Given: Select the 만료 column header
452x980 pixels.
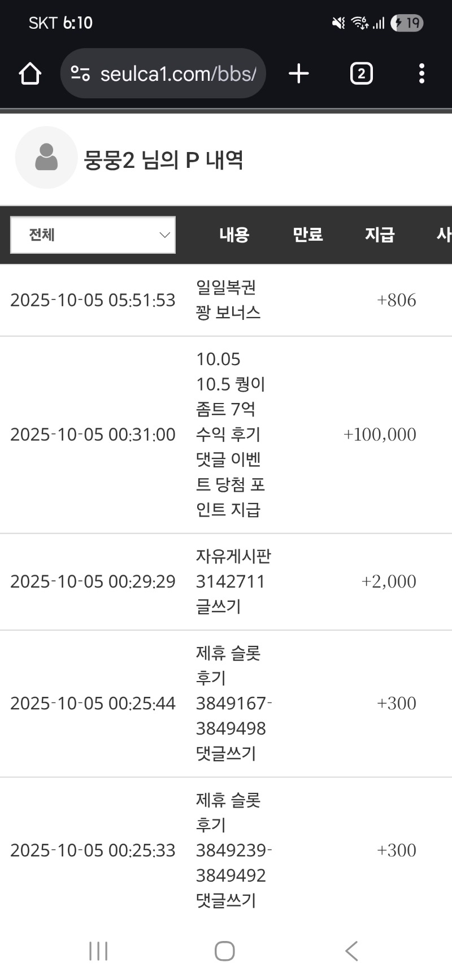Looking at the screenshot, I should (308, 235).
